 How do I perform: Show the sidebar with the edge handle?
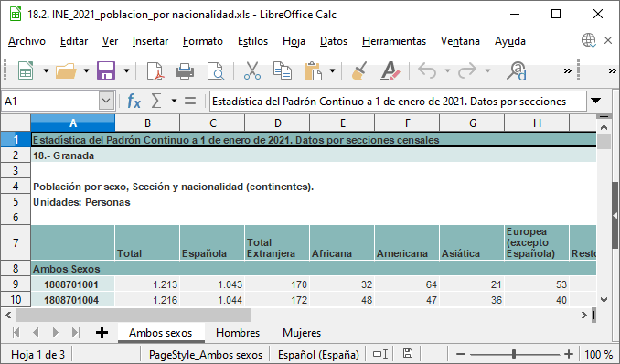(x=615, y=216)
